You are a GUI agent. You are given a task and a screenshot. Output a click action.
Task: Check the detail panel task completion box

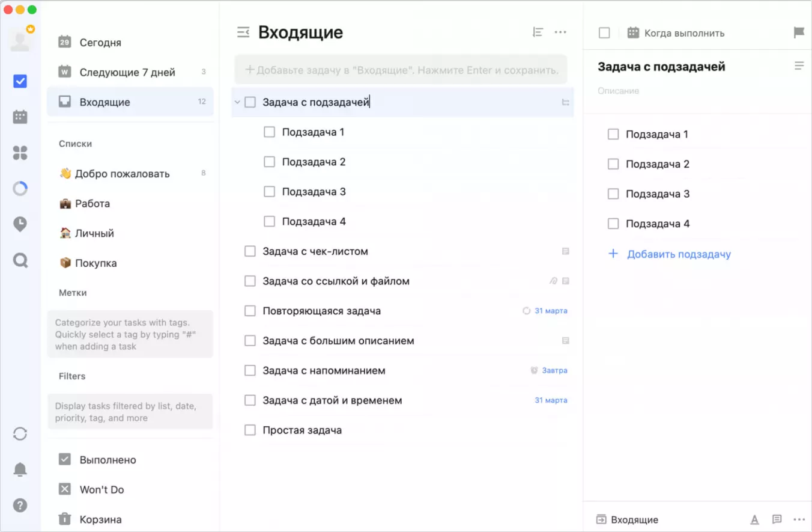(604, 33)
